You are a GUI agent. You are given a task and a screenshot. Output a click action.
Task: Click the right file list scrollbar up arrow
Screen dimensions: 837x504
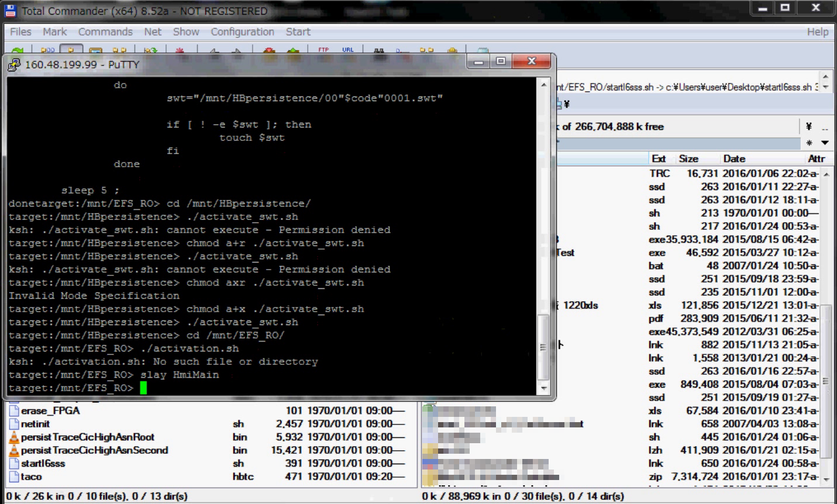tap(826, 174)
